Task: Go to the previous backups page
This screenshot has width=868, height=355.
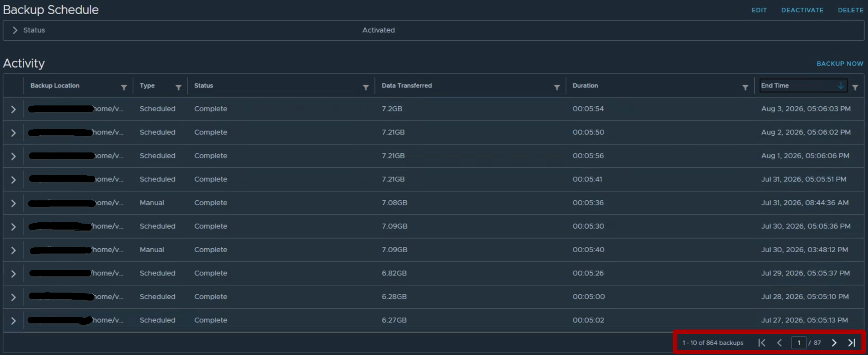Action: tap(779, 343)
